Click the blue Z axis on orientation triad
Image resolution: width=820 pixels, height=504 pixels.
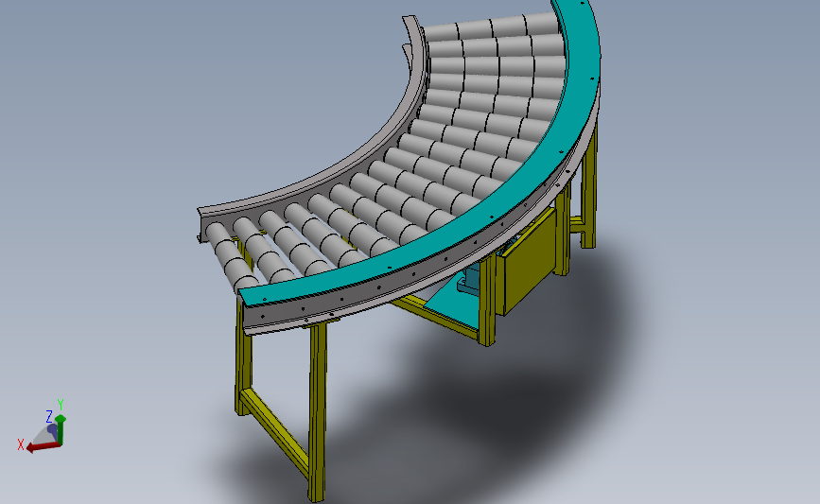[x=52, y=430]
